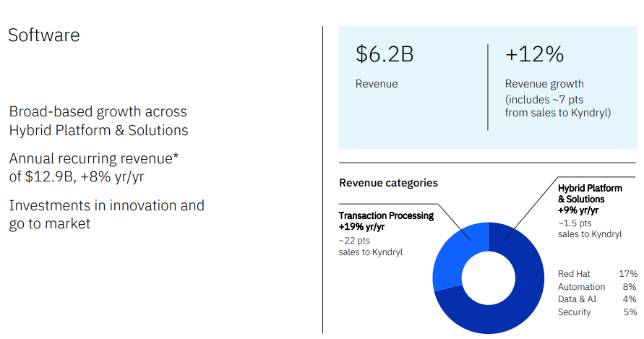Click the "Revenue categories" heading
Viewport: 644px width, 339px height.
388,183
